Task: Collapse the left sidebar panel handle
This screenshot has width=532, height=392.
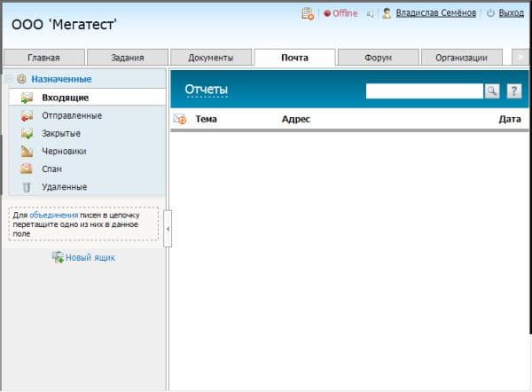Action: point(168,229)
